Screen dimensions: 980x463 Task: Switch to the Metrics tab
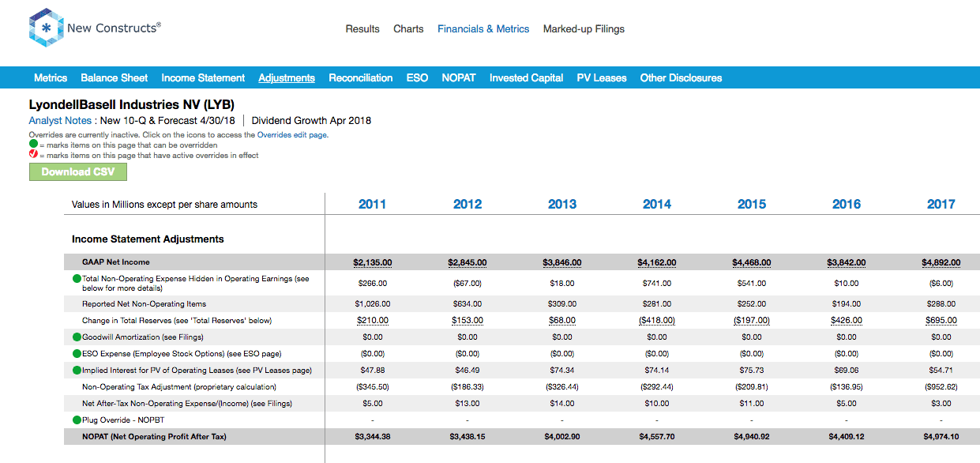click(51, 78)
